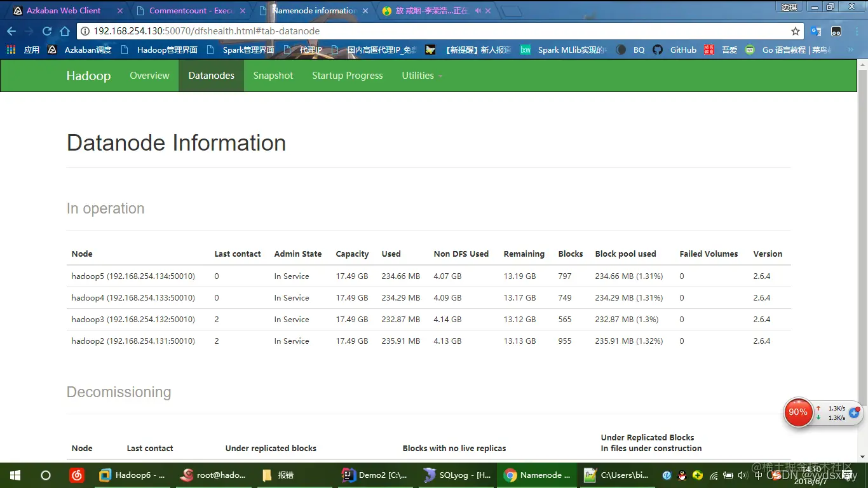Viewport: 868px width, 488px height.
Task: Close the Commentcount tab
Action: [x=243, y=11]
